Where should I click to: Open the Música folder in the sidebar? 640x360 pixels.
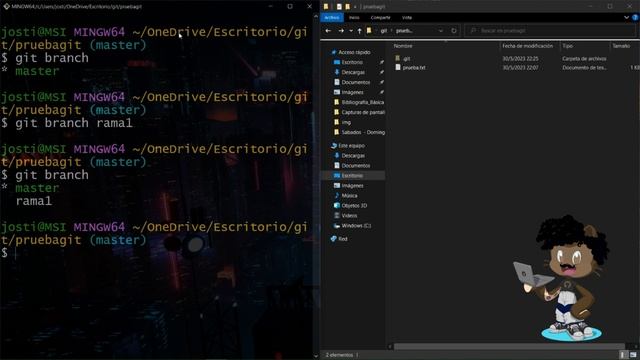point(349,196)
